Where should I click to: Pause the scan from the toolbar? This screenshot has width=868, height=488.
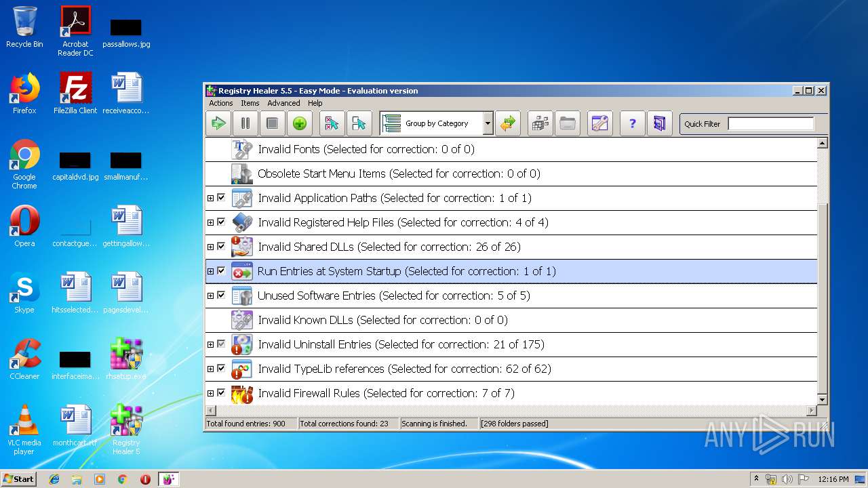(x=245, y=123)
